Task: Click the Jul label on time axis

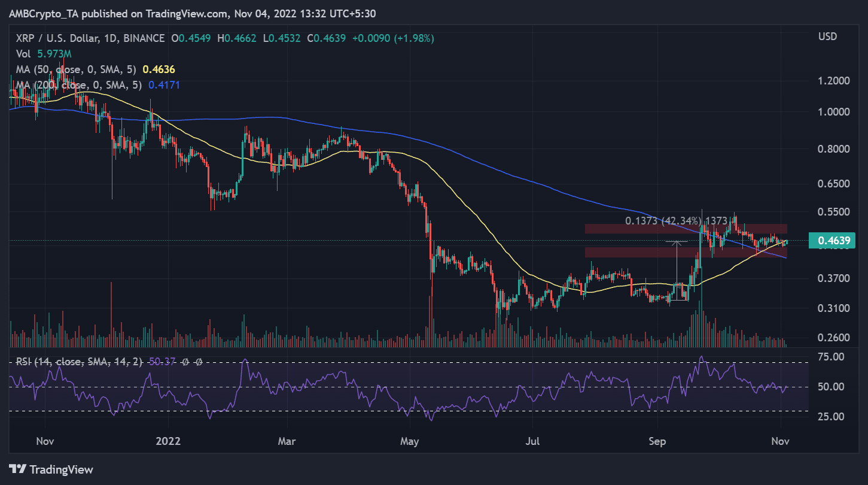Action: (533, 441)
